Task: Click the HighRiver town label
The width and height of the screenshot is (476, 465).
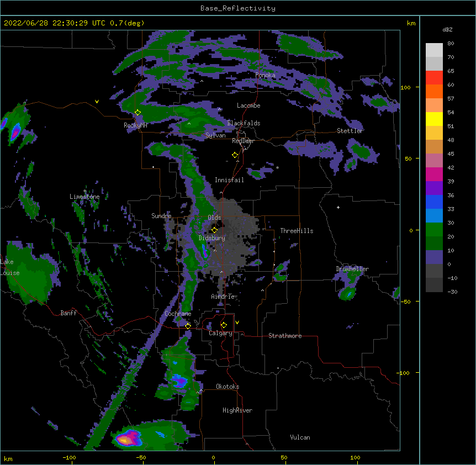Action: pyautogui.click(x=237, y=410)
